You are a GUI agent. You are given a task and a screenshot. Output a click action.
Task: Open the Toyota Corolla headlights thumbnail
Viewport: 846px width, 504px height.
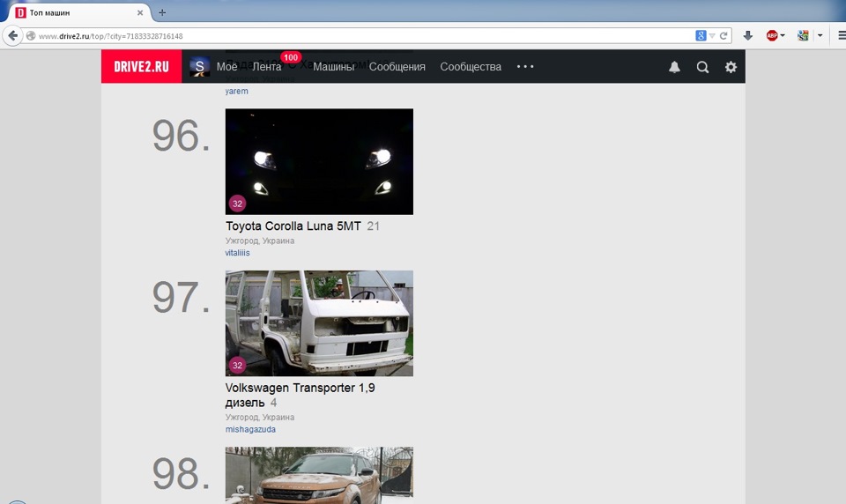click(x=319, y=161)
